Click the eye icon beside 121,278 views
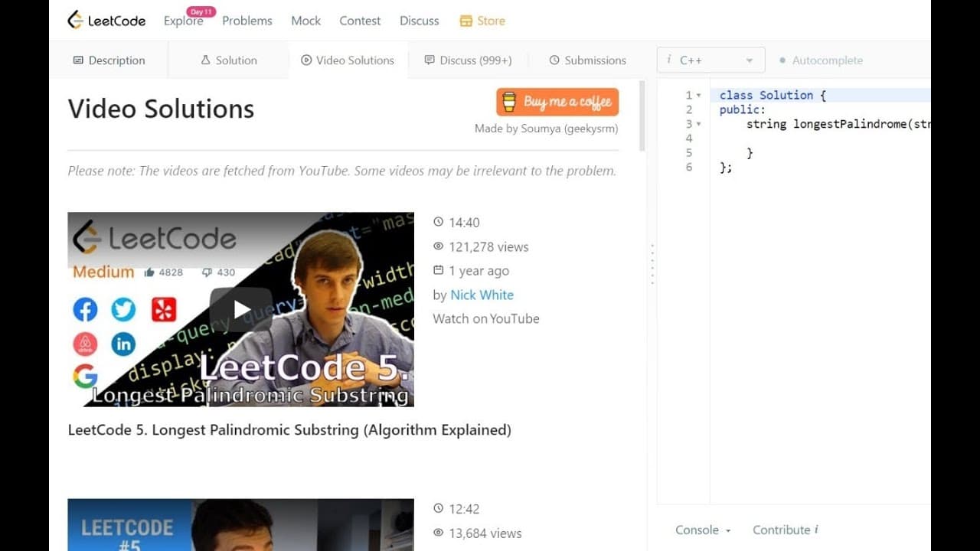Viewport: 980px width, 551px height. 438,246
